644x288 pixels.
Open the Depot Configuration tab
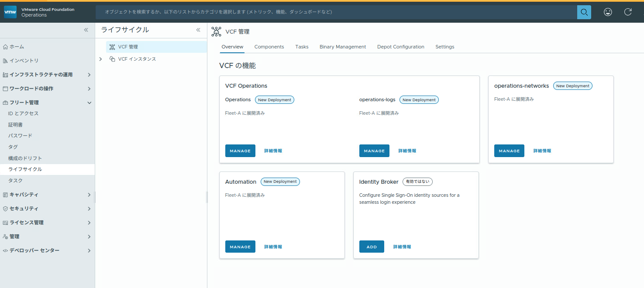tap(400, 47)
